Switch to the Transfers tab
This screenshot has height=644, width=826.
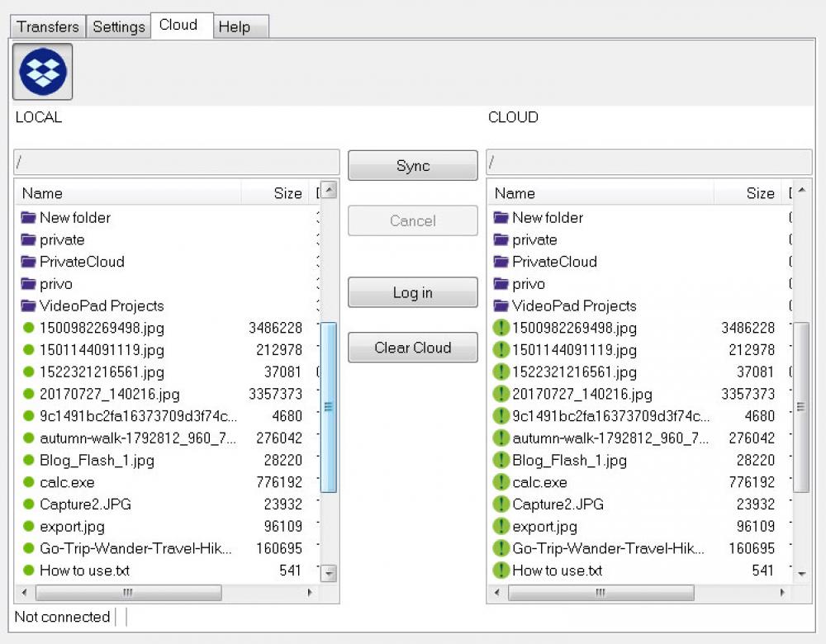pyautogui.click(x=47, y=26)
